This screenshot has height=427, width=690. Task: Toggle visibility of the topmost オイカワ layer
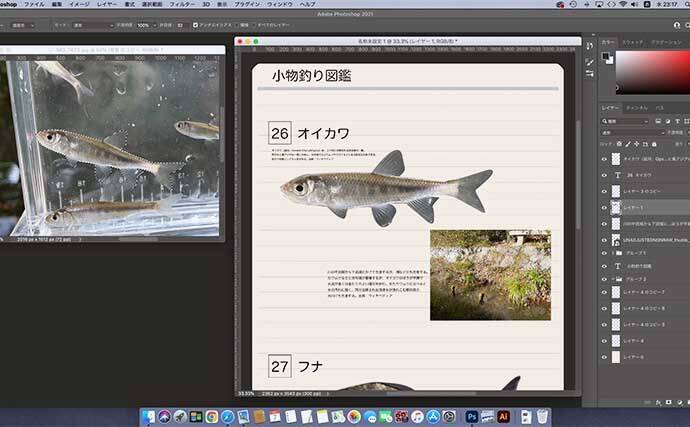[603, 159]
